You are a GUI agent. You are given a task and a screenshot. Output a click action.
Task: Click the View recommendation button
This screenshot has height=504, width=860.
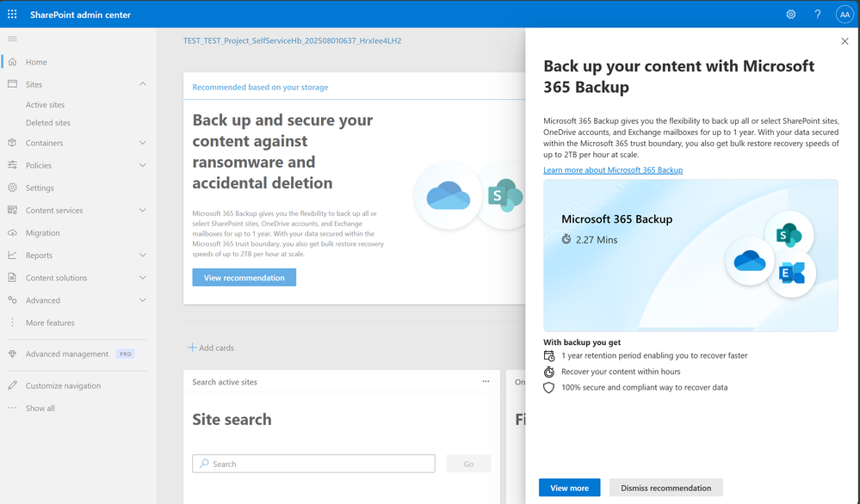(244, 277)
